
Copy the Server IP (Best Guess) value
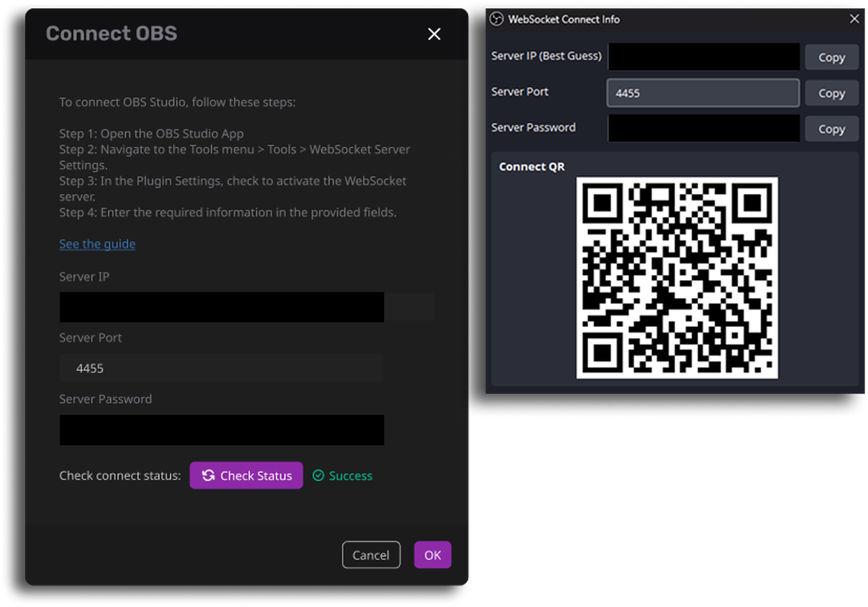pos(832,57)
